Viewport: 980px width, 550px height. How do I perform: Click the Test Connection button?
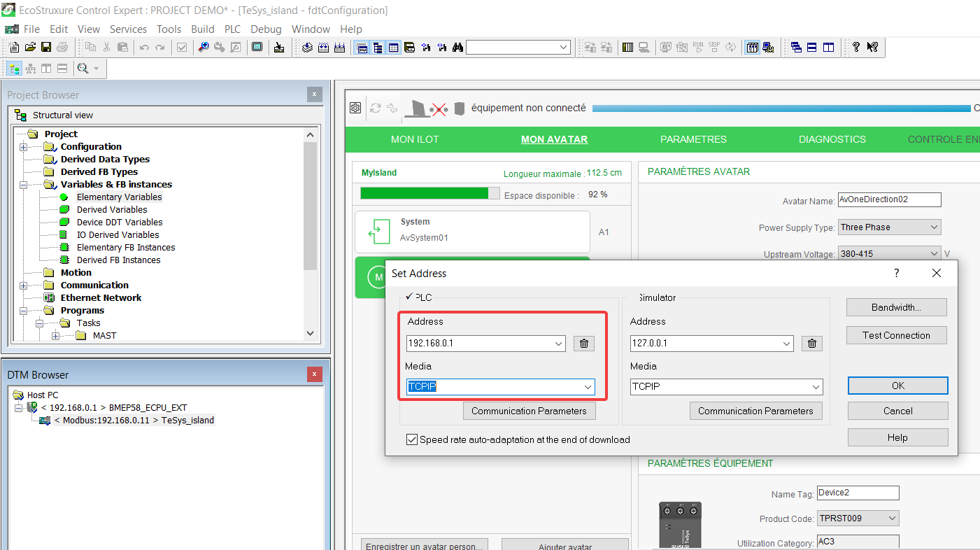pos(896,335)
